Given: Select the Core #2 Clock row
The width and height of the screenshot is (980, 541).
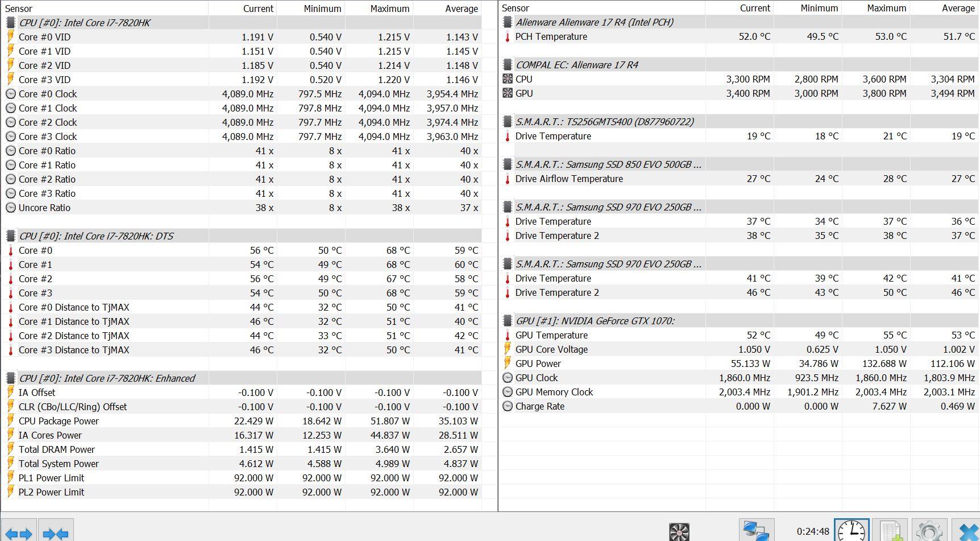Looking at the screenshot, I should click(242, 122).
